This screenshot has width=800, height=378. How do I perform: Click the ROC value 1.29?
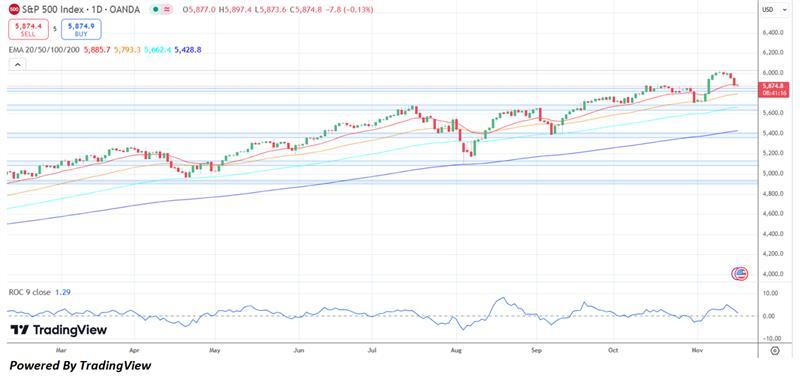pos(62,292)
